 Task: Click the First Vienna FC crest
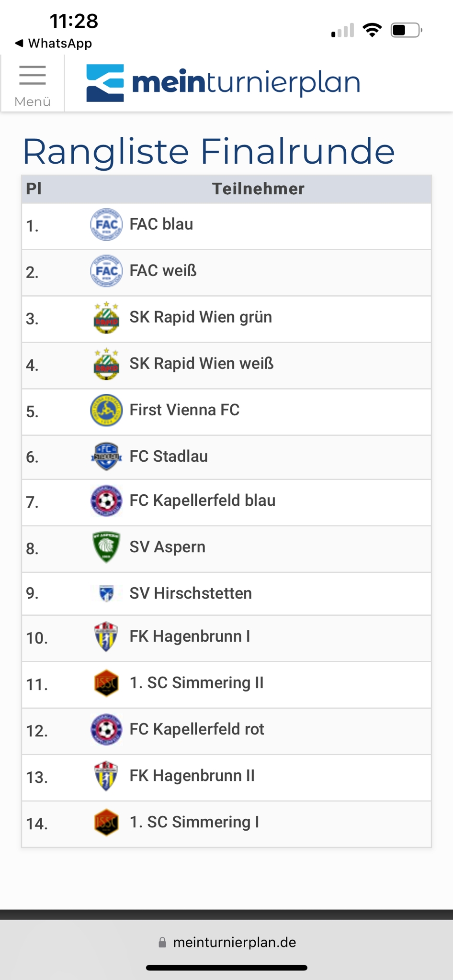(x=106, y=410)
